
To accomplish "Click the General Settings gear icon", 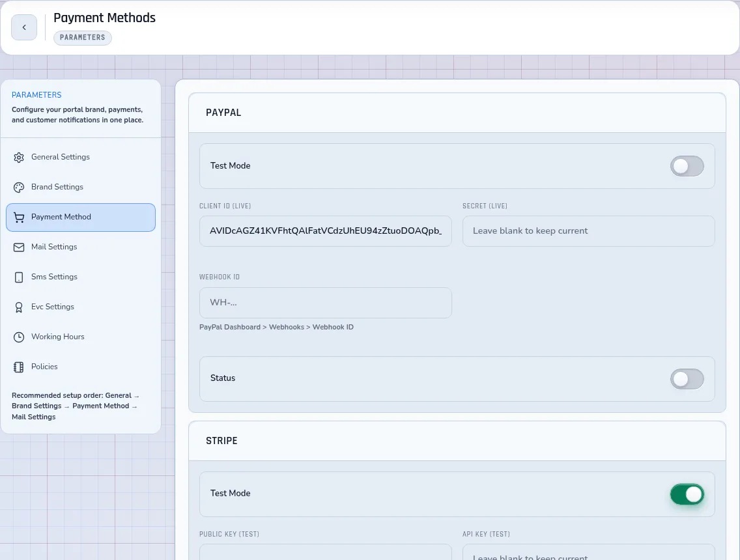I will click(x=19, y=158).
